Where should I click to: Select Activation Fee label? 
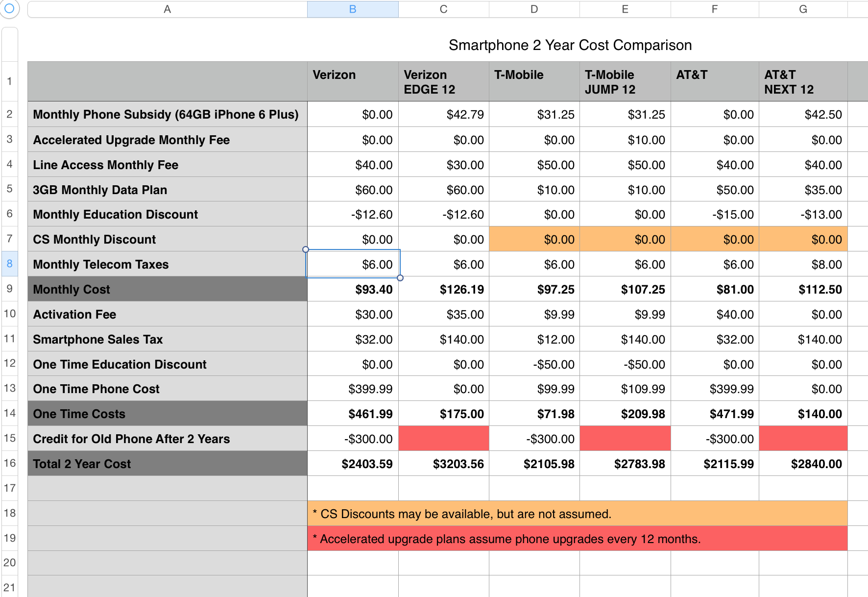168,314
